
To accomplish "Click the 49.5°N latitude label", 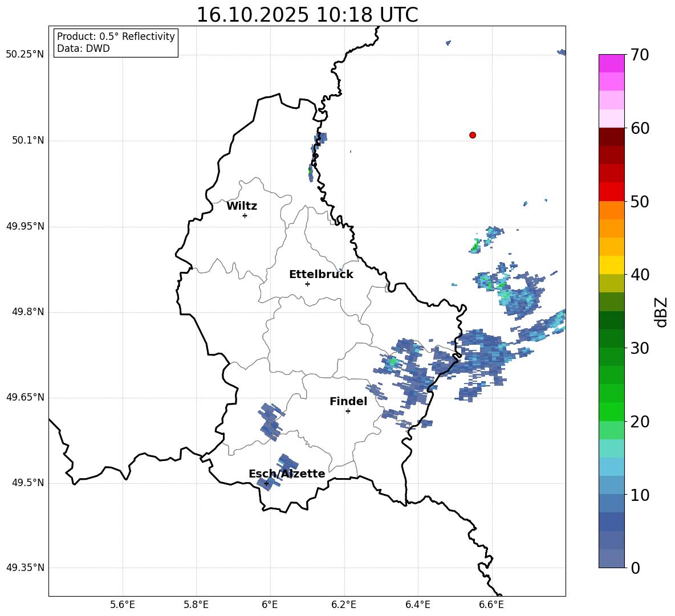I will click(28, 483).
